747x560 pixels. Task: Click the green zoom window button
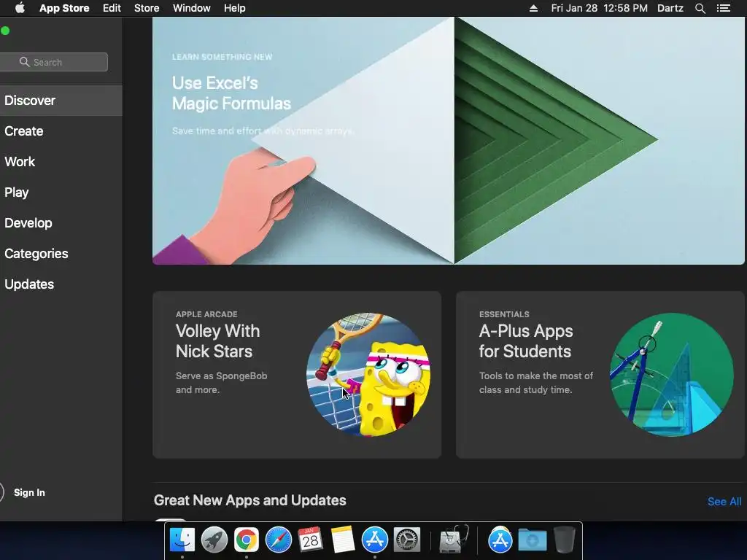[x=5, y=31]
